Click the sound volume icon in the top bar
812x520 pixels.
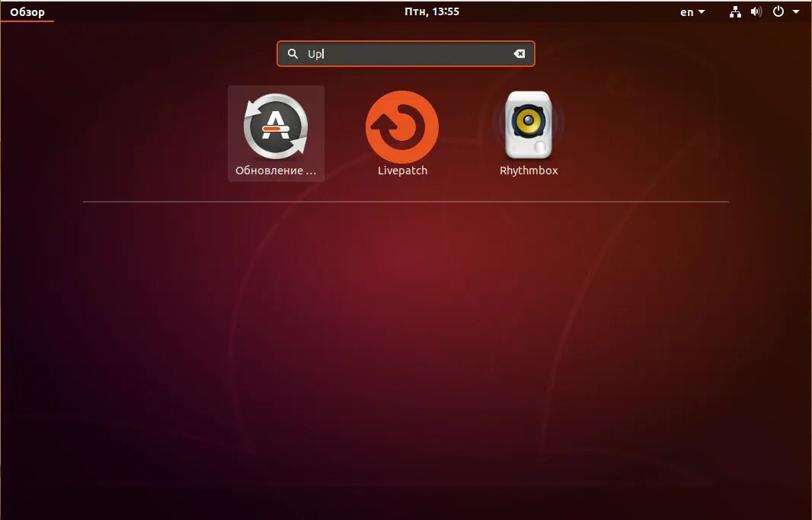pyautogui.click(x=756, y=11)
